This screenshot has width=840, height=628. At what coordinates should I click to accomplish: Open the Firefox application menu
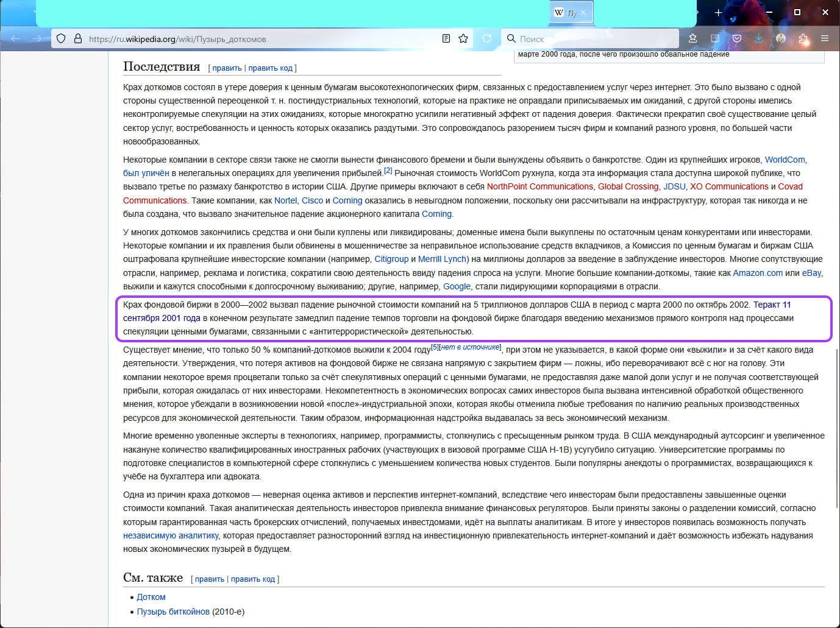[825, 38]
